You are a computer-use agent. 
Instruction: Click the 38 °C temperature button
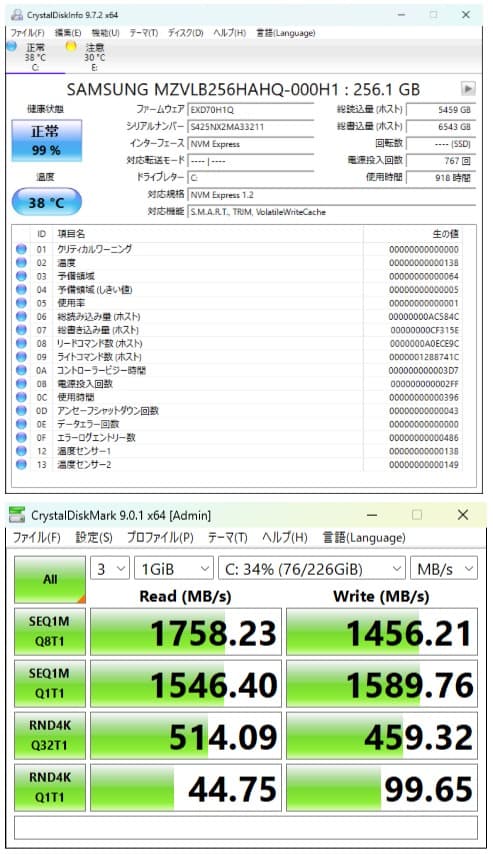(46, 203)
